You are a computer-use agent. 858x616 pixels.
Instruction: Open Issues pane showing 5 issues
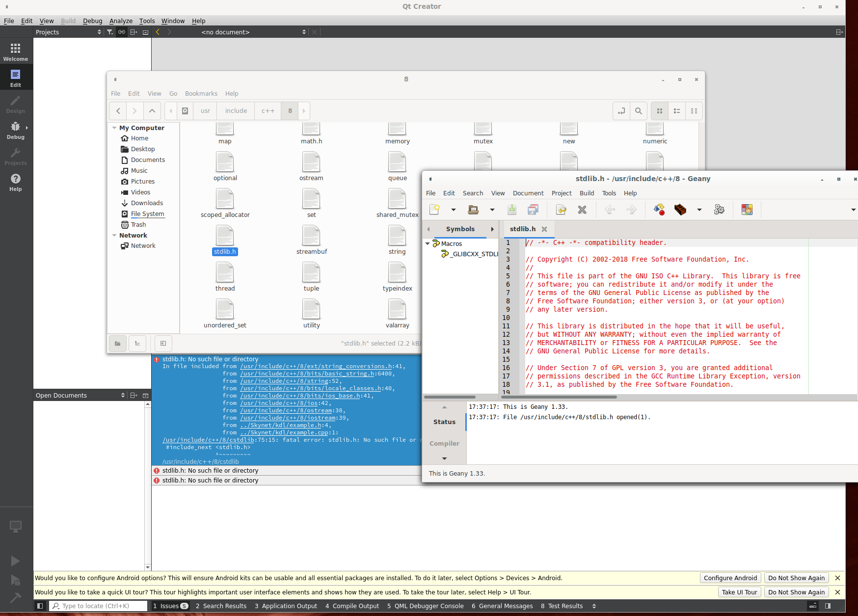click(x=170, y=606)
